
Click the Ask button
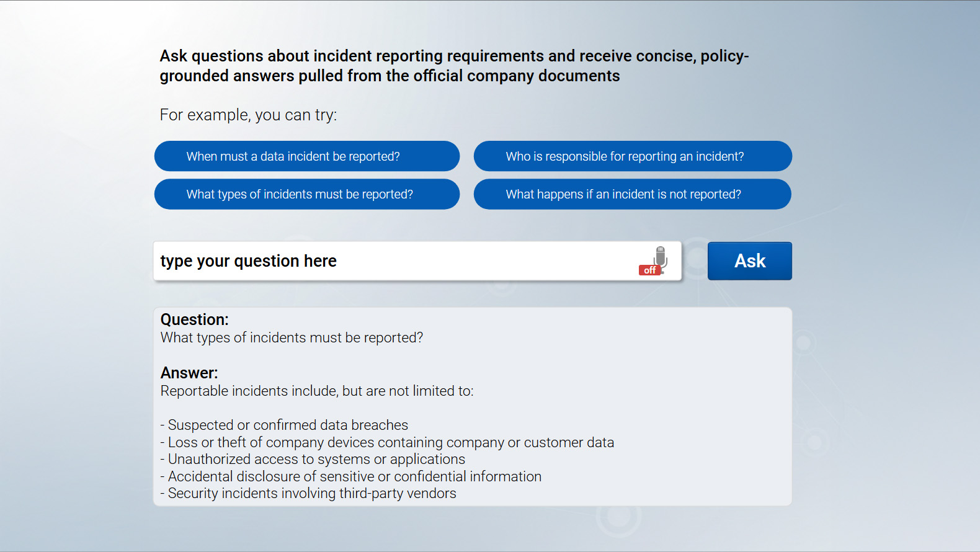pos(749,261)
